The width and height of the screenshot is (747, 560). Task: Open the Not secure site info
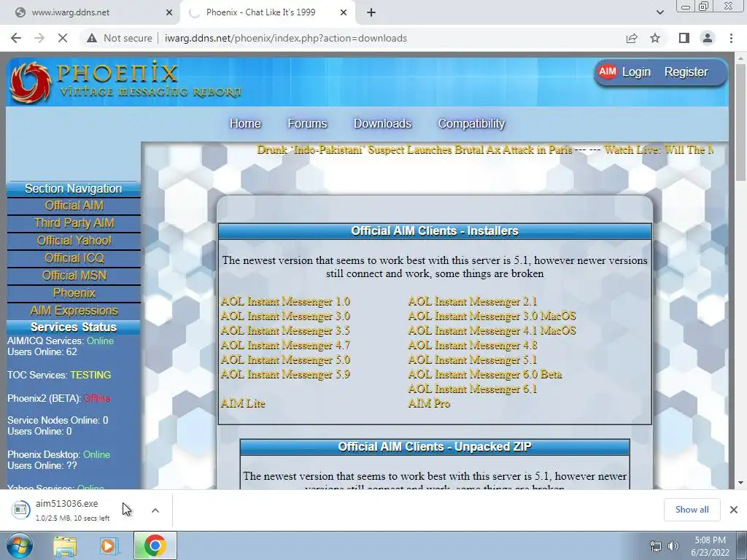pos(119,38)
